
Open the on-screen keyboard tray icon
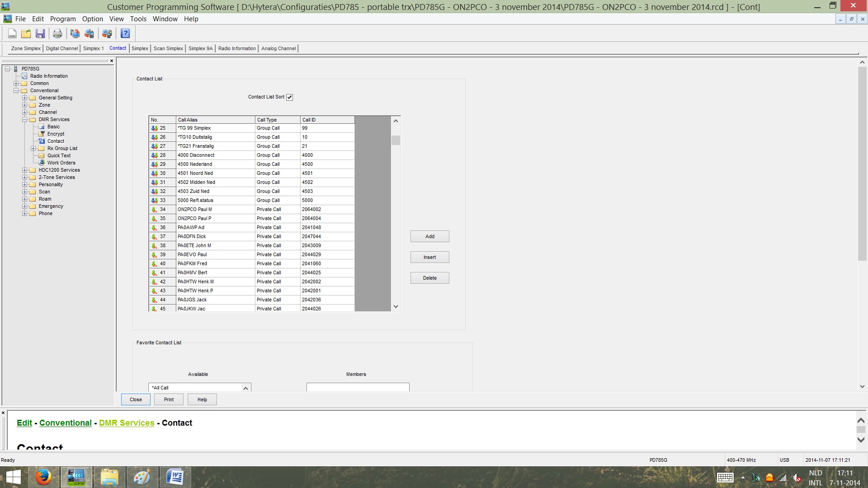[x=725, y=478]
